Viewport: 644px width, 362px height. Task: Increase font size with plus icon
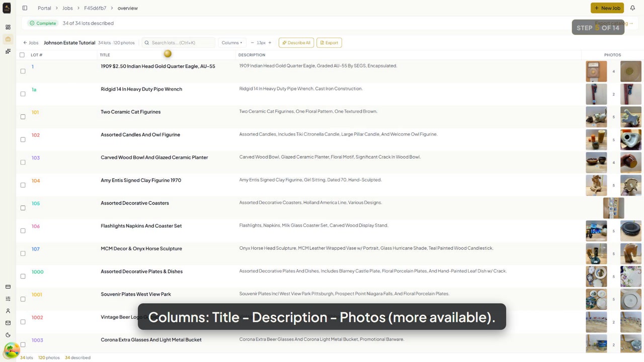pos(270,43)
